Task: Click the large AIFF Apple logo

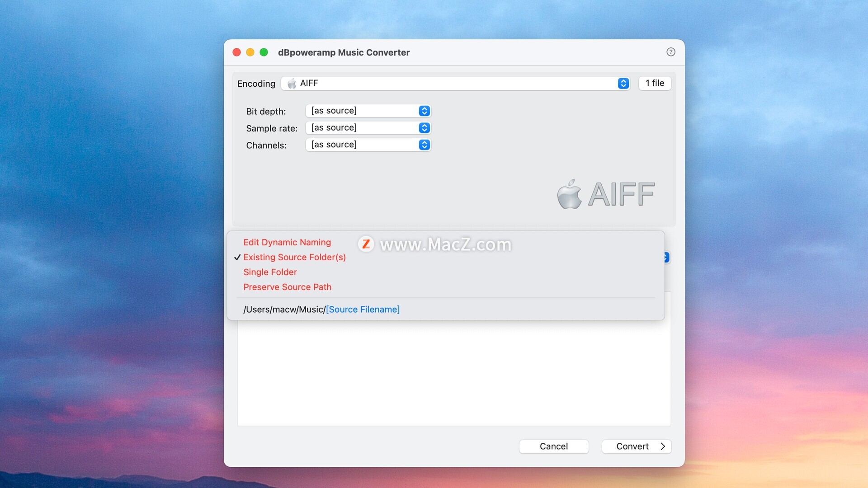Action: [x=569, y=194]
